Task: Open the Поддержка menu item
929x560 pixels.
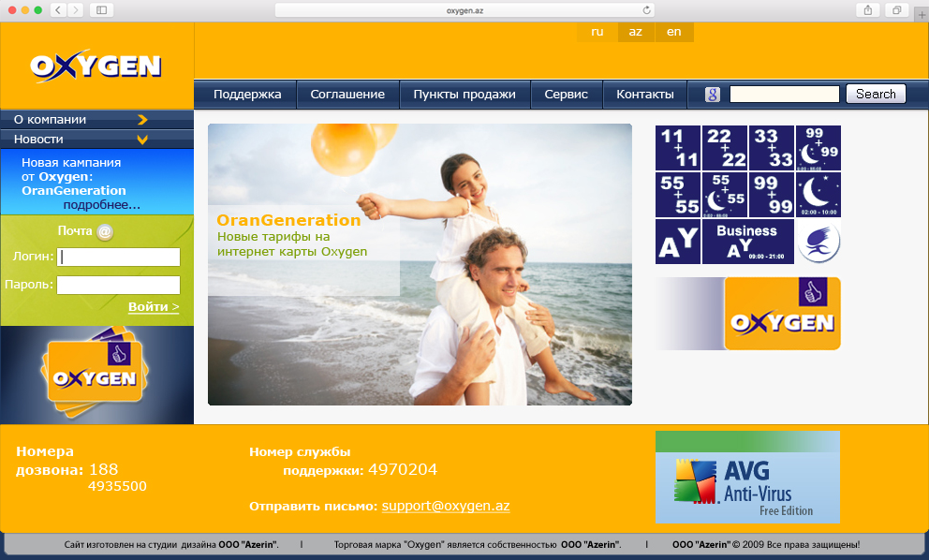Action: [x=247, y=95]
